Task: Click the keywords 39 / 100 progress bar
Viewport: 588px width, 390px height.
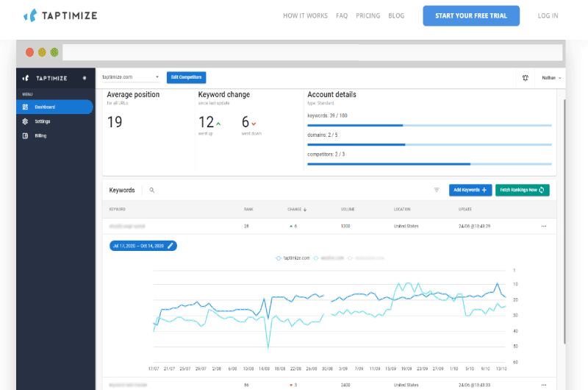Action: coord(429,125)
